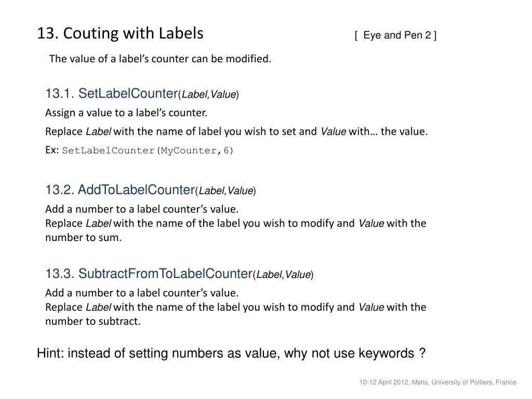Click the footer "10-12 April 2012, Mshs, University of Poitiers"
Image resolution: width=532 pixels, height=399 pixels.
(437, 382)
